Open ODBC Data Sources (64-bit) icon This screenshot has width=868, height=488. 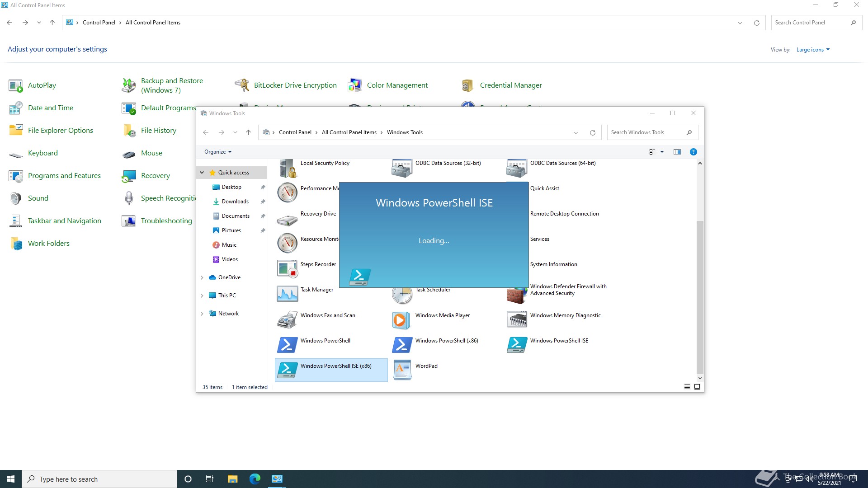click(517, 168)
